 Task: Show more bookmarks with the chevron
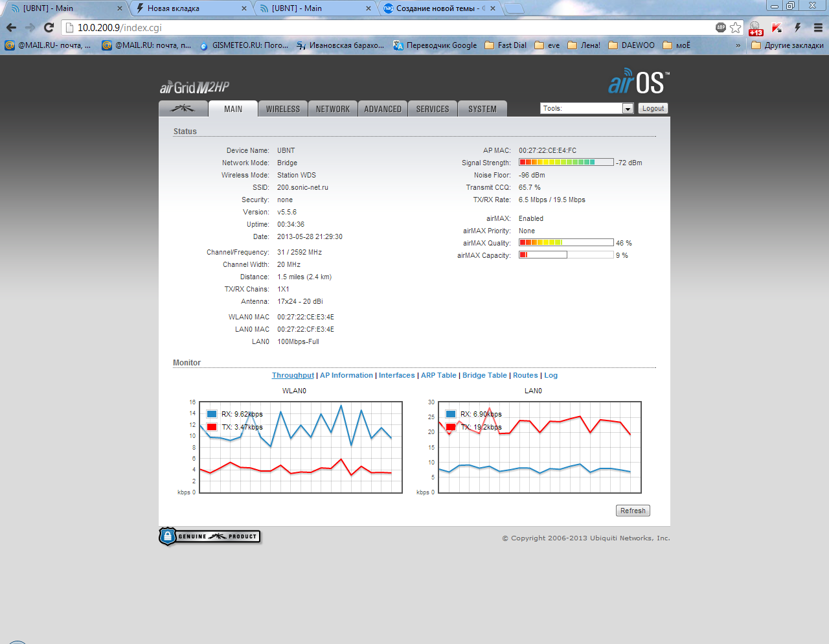[738, 45]
